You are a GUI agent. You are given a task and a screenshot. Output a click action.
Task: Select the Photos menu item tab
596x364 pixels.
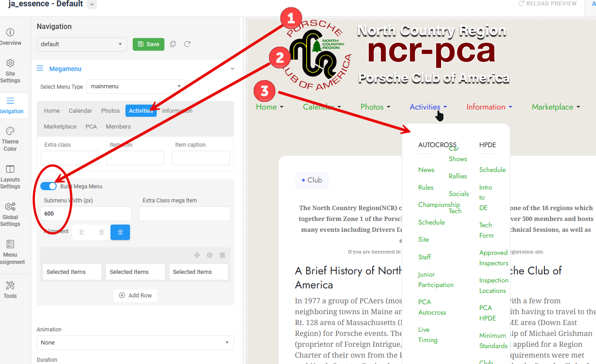[x=111, y=110]
